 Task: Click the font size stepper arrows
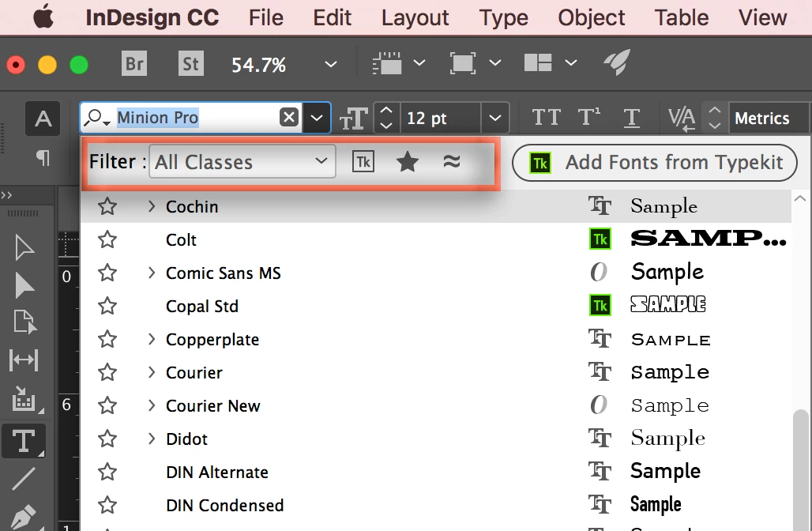point(385,118)
